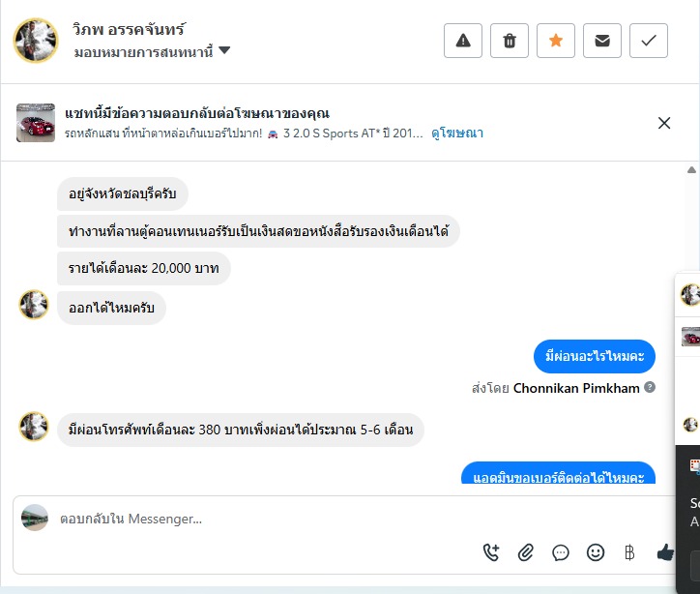Start a call with phone-plus icon
The image size is (700, 594).
(491, 552)
